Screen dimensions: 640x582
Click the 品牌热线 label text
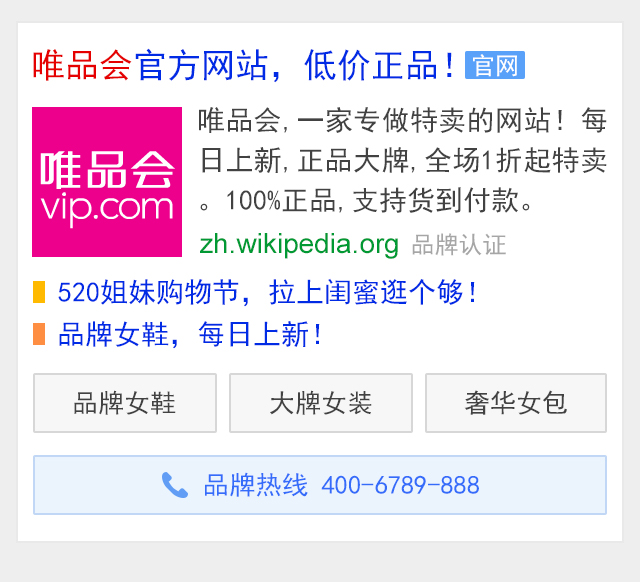[256, 485]
